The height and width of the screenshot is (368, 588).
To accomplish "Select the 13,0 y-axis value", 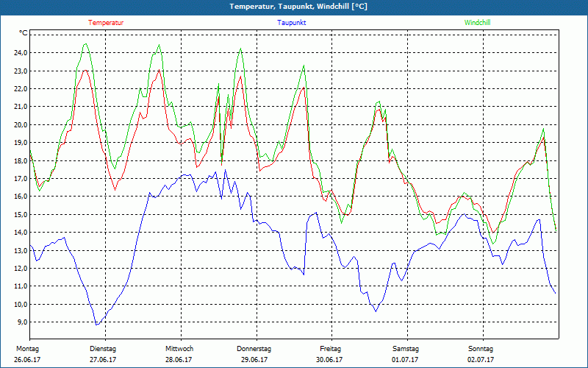I will pos(21,250).
